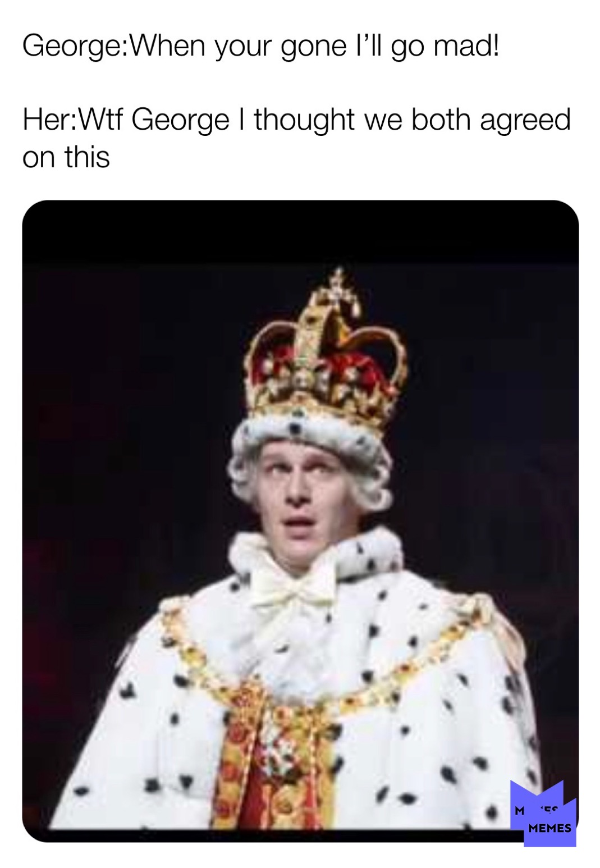
Task: Click the word "MEMES" in the watermark
Action: click(x=549, y=828)
